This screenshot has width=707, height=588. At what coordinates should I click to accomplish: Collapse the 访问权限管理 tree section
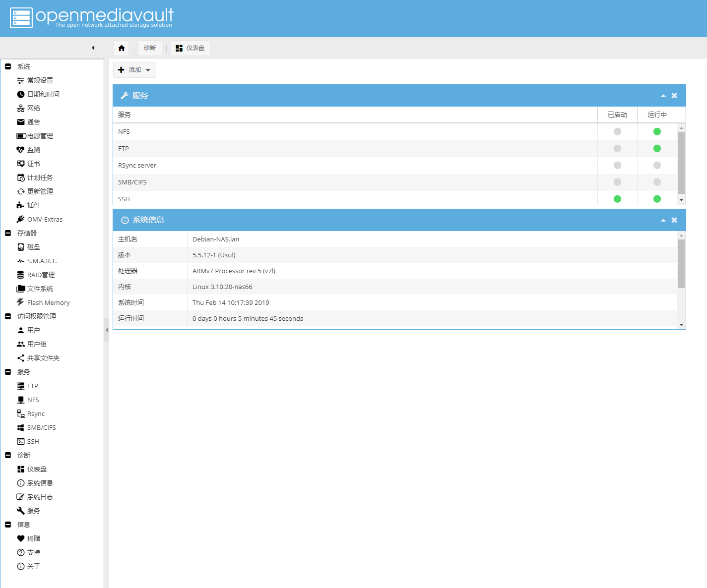pyautogui.click(x=8, y=316)
